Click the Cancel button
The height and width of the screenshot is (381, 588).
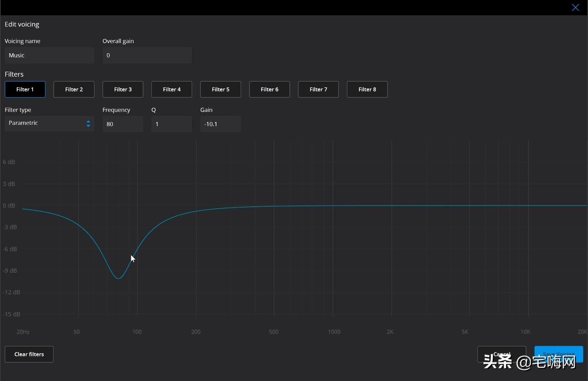click(x=502, y=354)
